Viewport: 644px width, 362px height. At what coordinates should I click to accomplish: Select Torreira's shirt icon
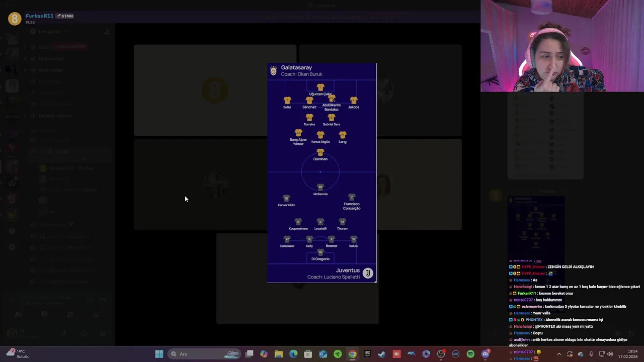point(309,117)
